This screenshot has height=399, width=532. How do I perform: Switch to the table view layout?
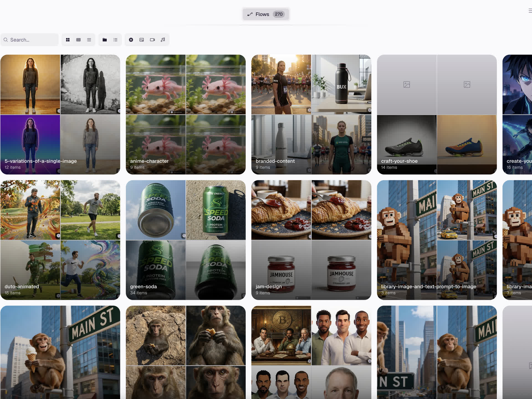click(78, 40)
